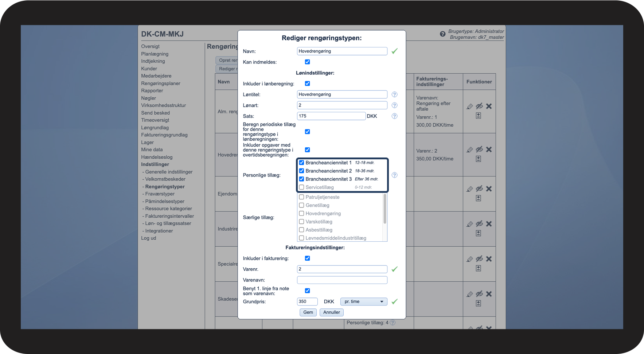Open Faktureringsgrundlag in the sidebar menu
Screen dimensions: 644x354
tap(164, 135)
